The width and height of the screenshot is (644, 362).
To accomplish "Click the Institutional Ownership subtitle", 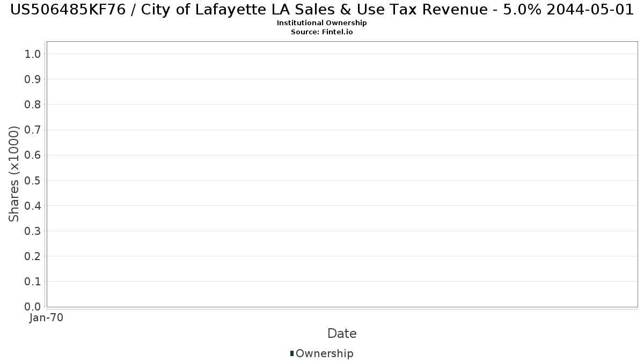I will (x=321, y=23).
